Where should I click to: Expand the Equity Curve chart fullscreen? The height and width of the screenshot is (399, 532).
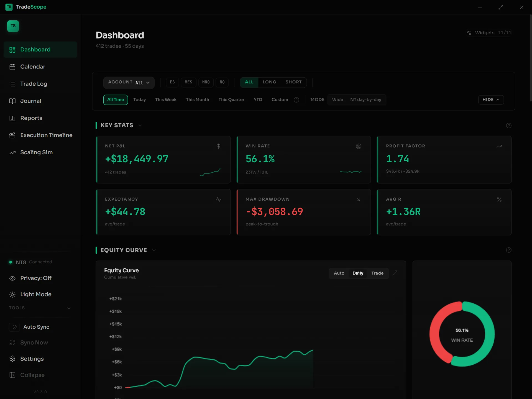[x=395, y=273]
